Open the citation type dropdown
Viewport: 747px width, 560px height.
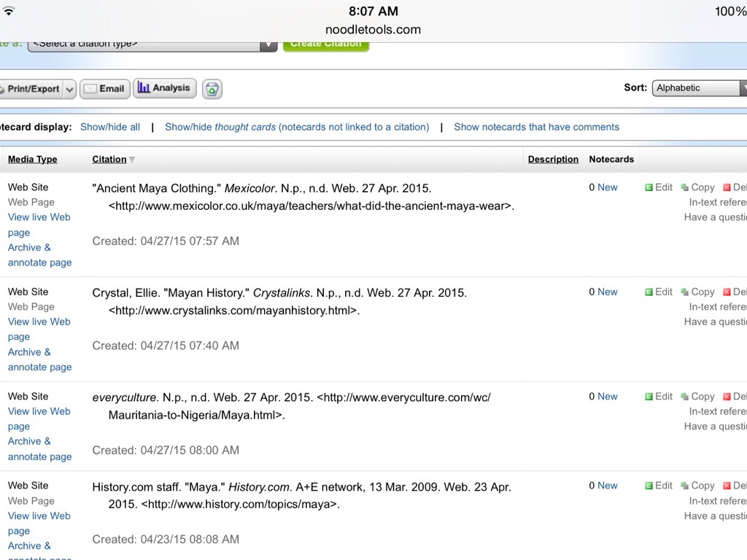pos(152,44)
